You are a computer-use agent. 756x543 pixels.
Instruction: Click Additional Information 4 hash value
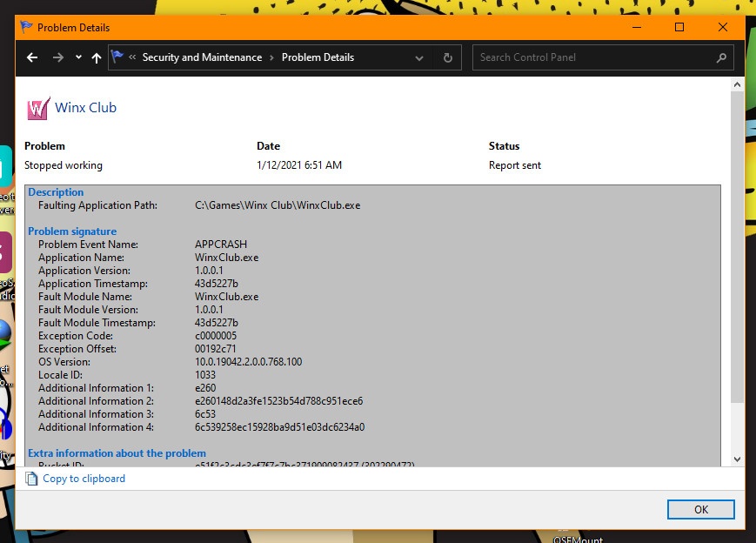pyautogui.click(x=279, y=426)
